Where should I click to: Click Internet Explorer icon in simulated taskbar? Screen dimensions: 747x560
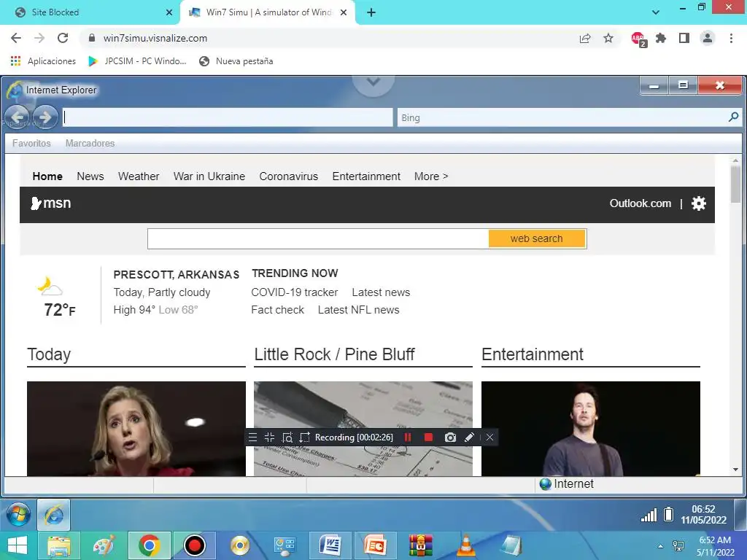tap(54, 515)
